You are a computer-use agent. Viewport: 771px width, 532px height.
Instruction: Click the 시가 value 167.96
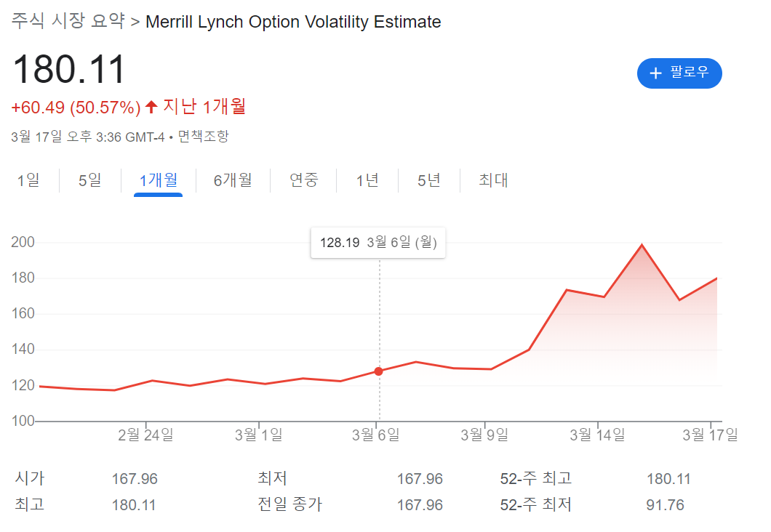[x=135, y=478]
